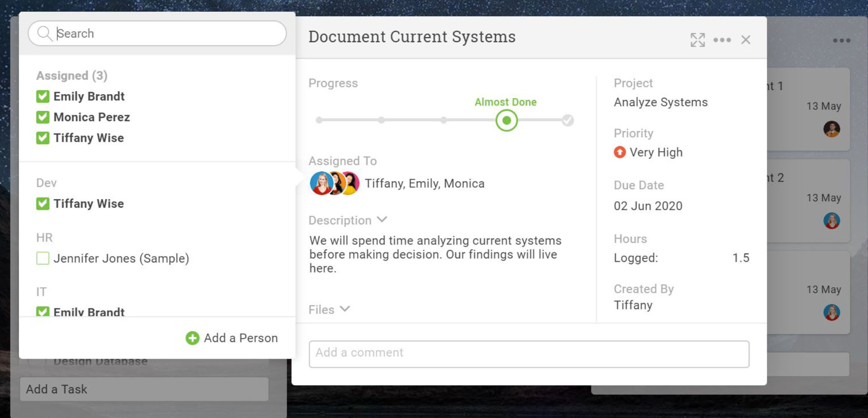
Task: Set progress to the second step dot
Action: (x=382, y=120)
